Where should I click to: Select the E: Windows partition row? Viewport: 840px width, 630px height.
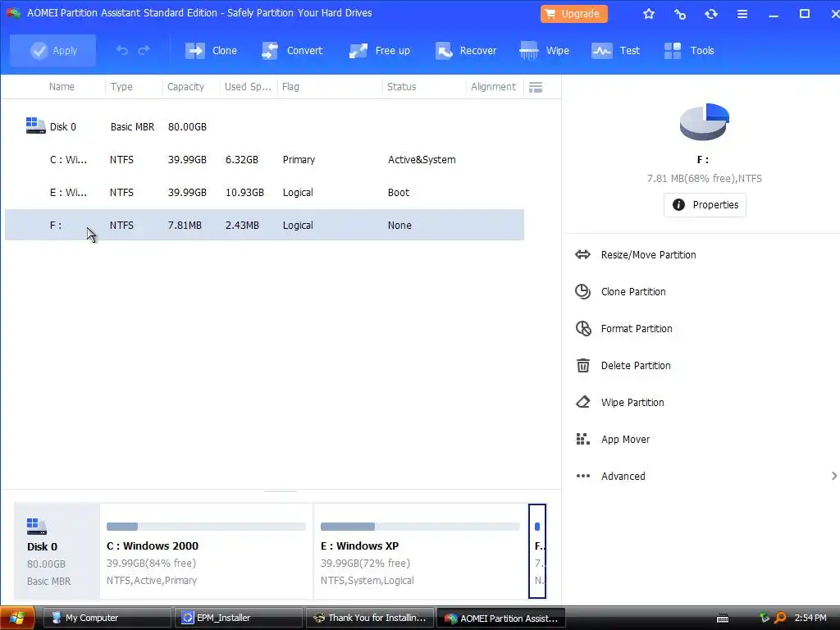click(264, 192)
